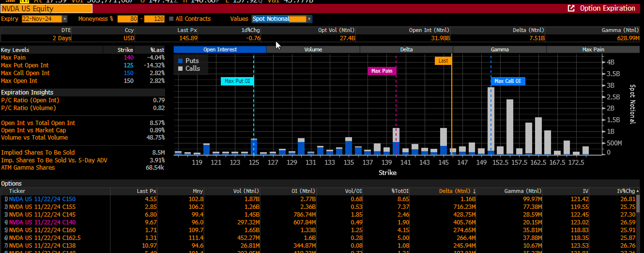Click the Expiration Insights section header
The image size is (644, 253).
(83, 93)
